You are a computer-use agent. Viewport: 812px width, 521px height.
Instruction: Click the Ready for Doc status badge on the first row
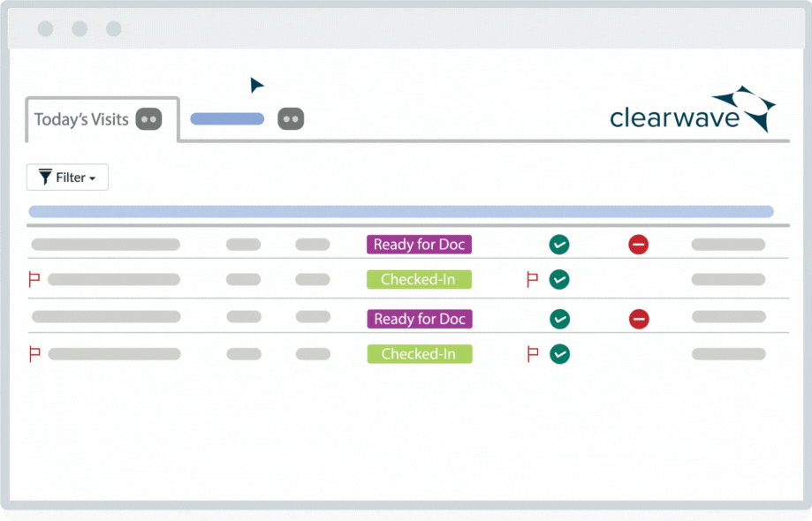click(x=419, y=245)
